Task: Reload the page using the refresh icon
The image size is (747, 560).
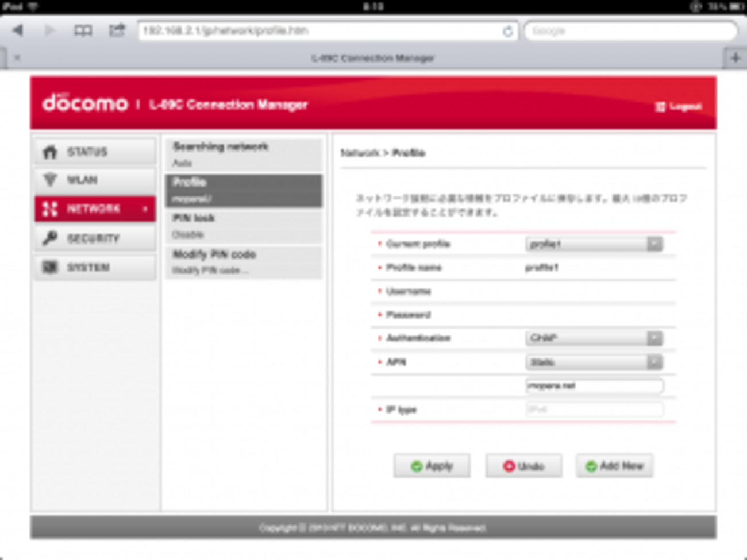Action: pos(507,31)
